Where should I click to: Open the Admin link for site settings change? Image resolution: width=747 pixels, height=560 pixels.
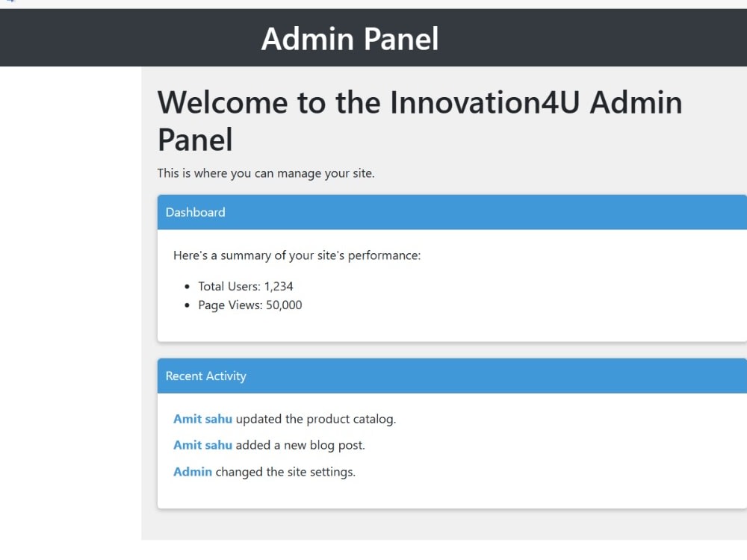pos(193,472)
